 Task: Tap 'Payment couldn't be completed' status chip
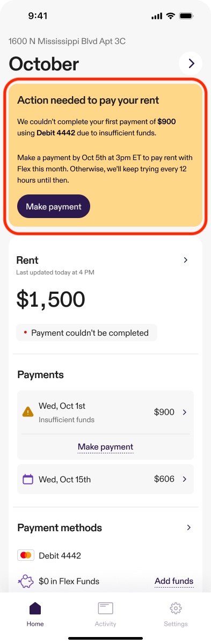pyautogui.click(x=86, y=332)
